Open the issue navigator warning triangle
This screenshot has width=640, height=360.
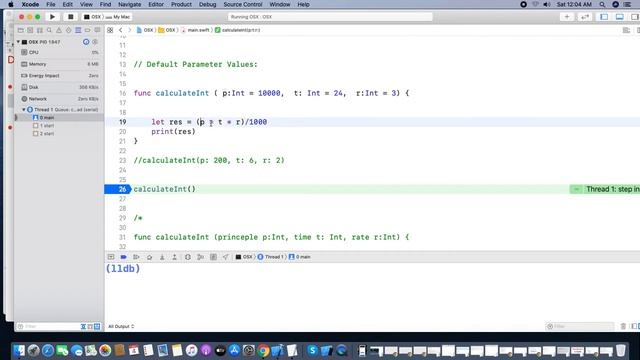point(59,30)
